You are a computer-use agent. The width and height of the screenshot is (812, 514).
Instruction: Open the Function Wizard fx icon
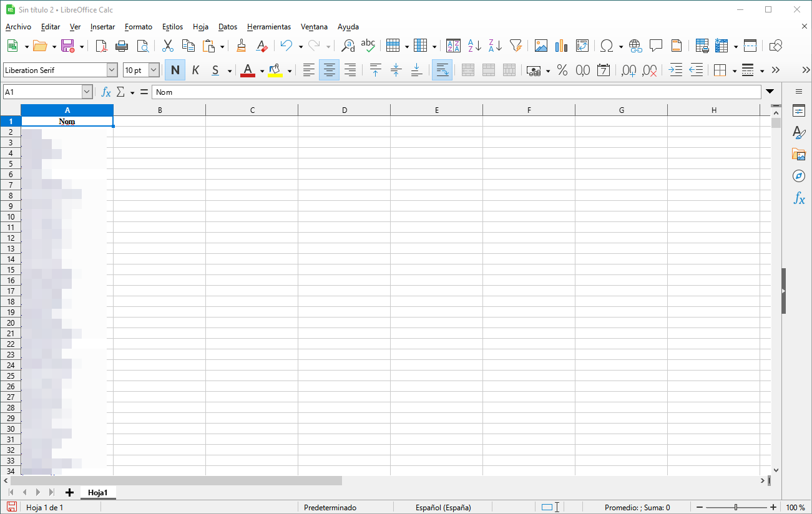point(106,92)
